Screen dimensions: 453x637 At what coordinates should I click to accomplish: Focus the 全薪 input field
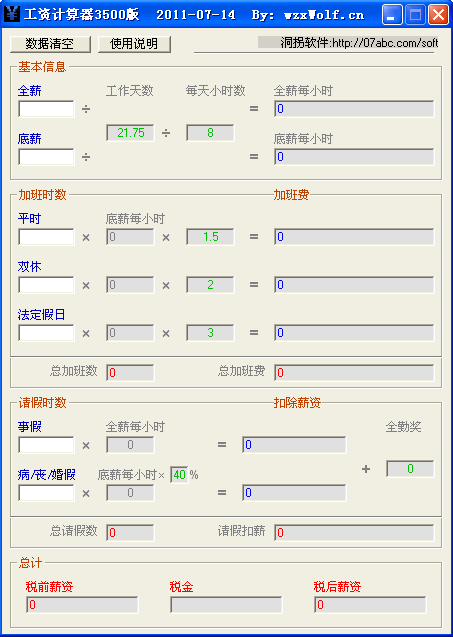(46, 109)
